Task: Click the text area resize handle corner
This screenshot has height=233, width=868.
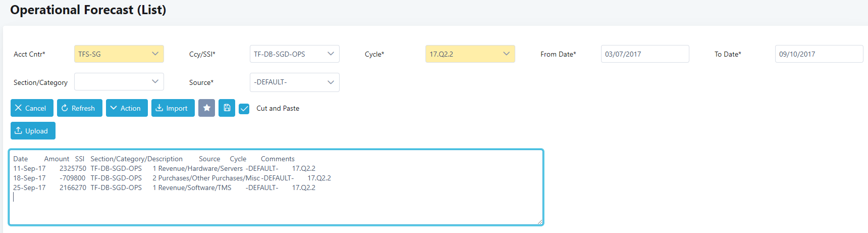Action: [539, 221]
